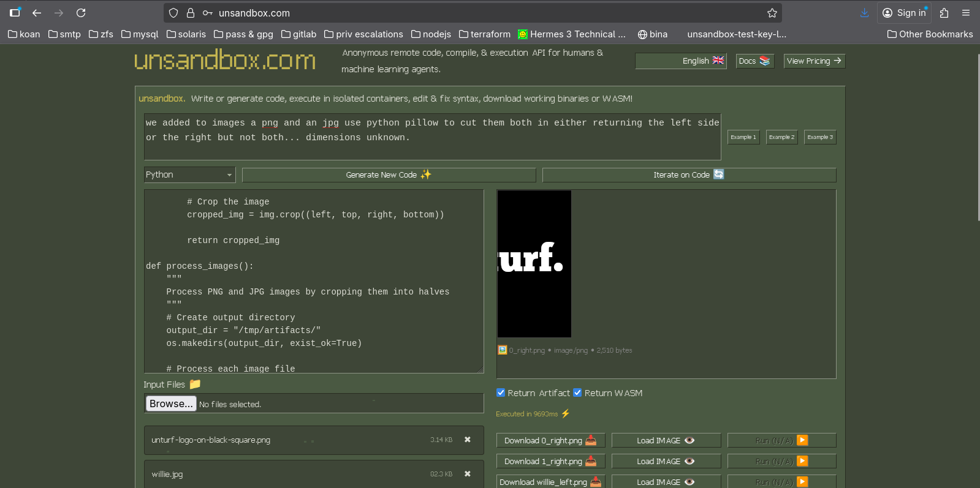The image size is (980, 488).
Task: Click Iterate on Code button
Action: coord(689,175)
